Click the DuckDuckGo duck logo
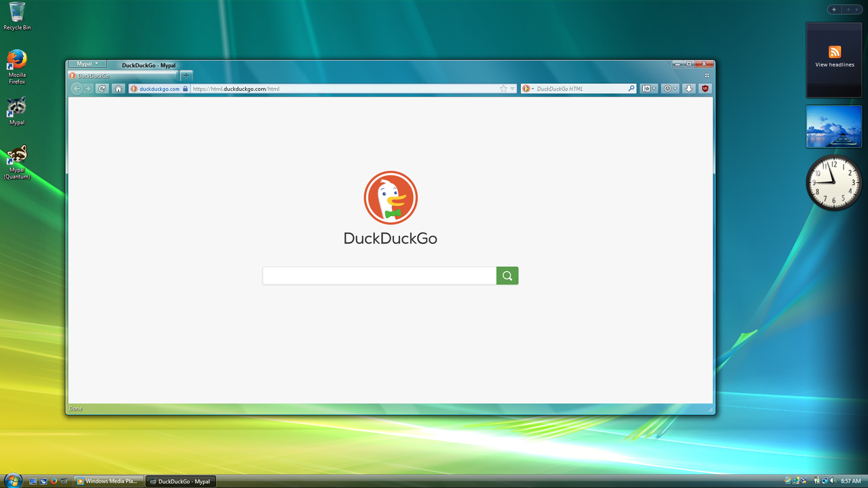868x488 pixels. tap(391, 198)
